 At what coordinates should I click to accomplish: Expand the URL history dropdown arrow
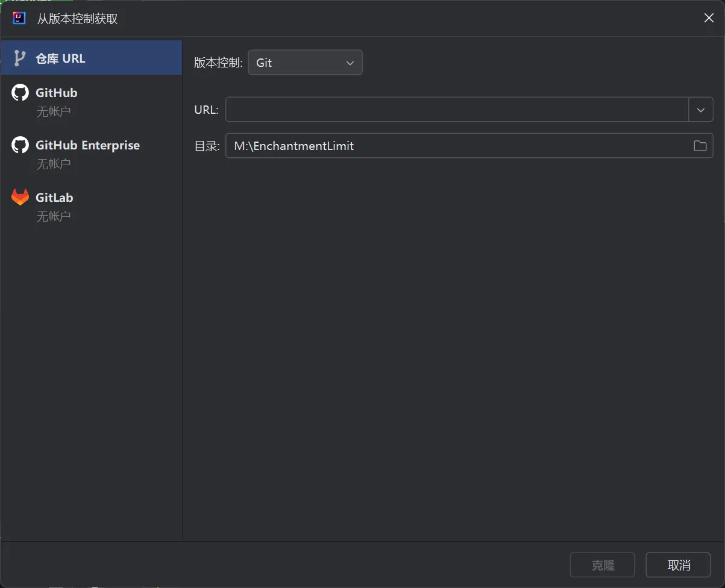tap(700, 110)
